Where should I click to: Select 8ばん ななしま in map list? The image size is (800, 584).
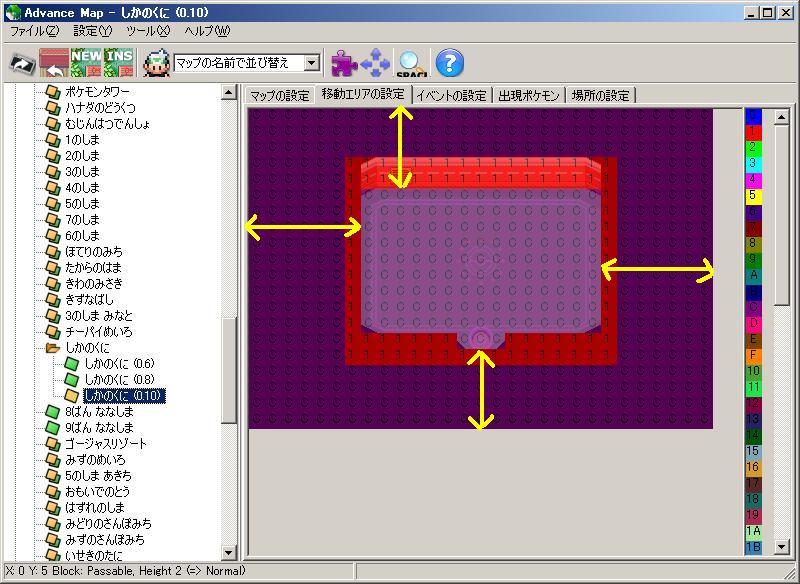pos(98,411)
